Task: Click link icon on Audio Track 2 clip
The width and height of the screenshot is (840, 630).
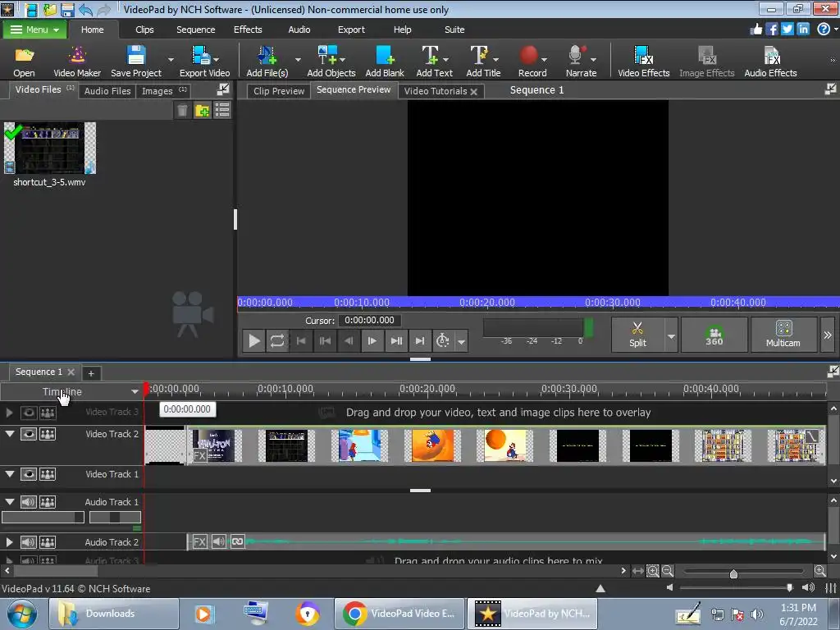Action: [x=237, y=542]
